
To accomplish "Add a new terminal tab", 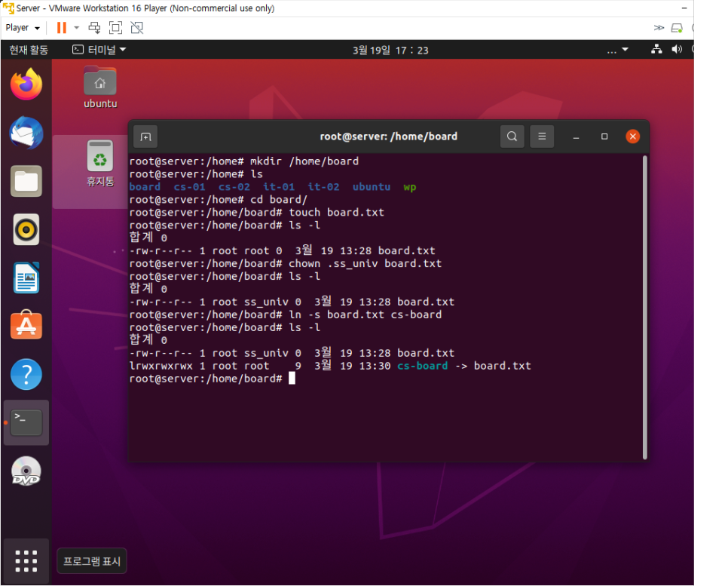I will tap(145, 137).
